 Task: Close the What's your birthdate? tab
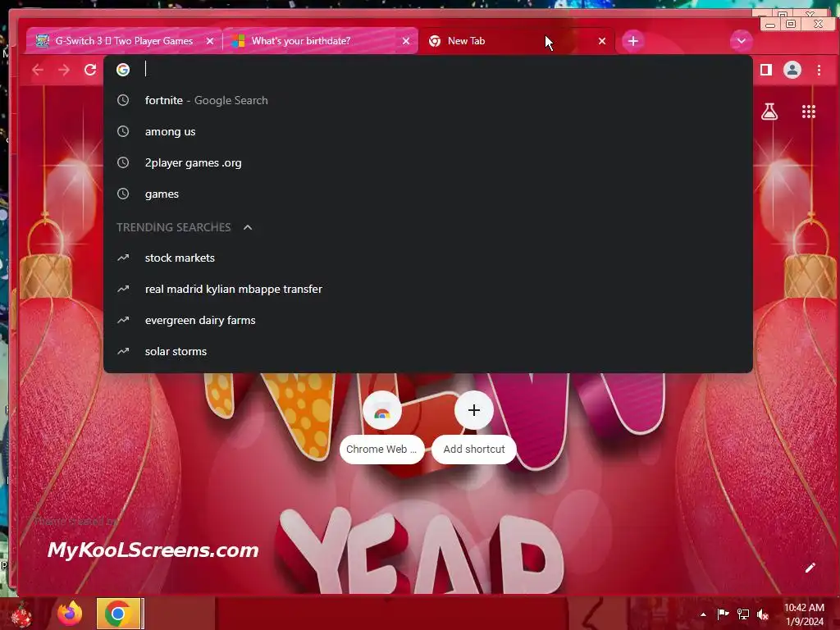tap(406, 41)
